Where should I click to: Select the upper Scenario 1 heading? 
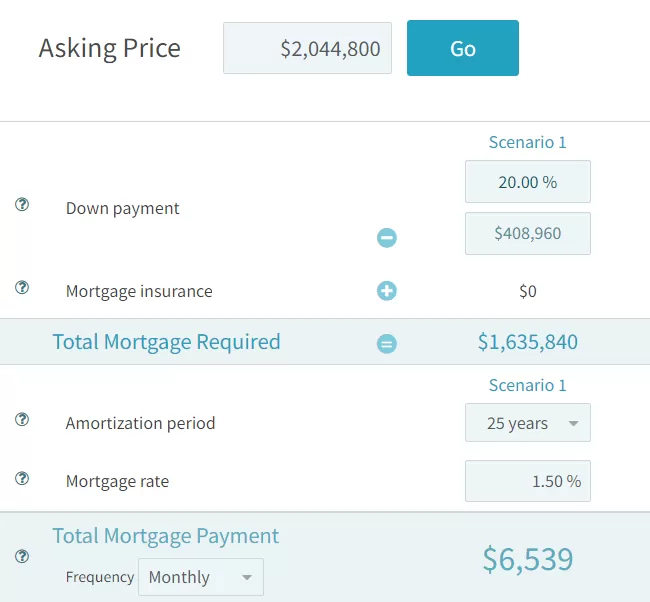tap(527, 142)
